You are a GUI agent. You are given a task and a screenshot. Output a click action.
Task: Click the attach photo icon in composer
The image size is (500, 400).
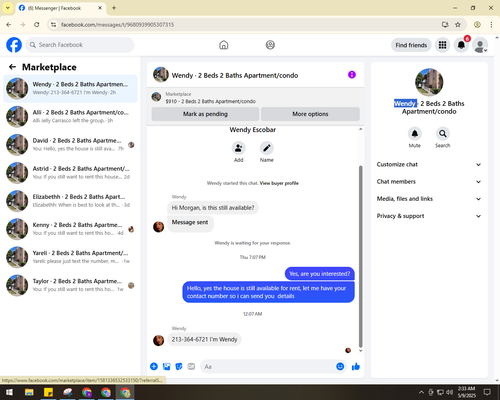pos(166,367)
